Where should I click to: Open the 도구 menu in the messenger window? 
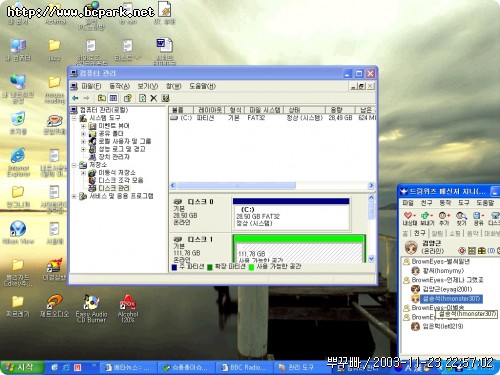[x=463, y=203]
